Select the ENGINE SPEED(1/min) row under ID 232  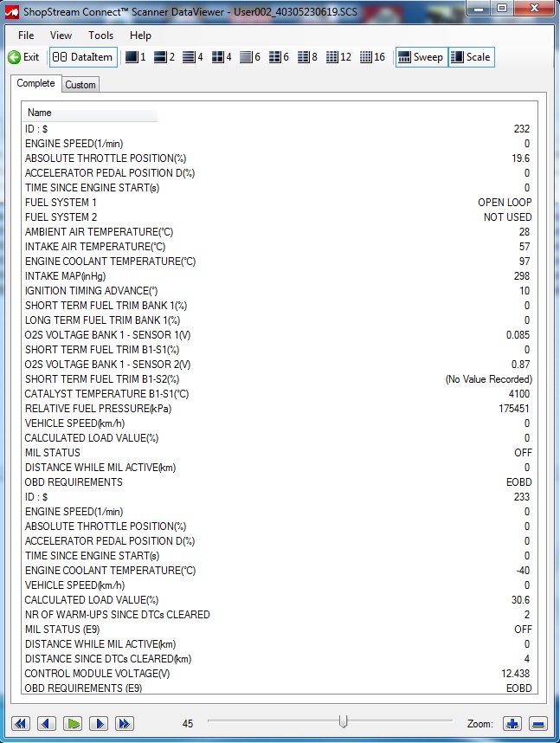(280, 144)
